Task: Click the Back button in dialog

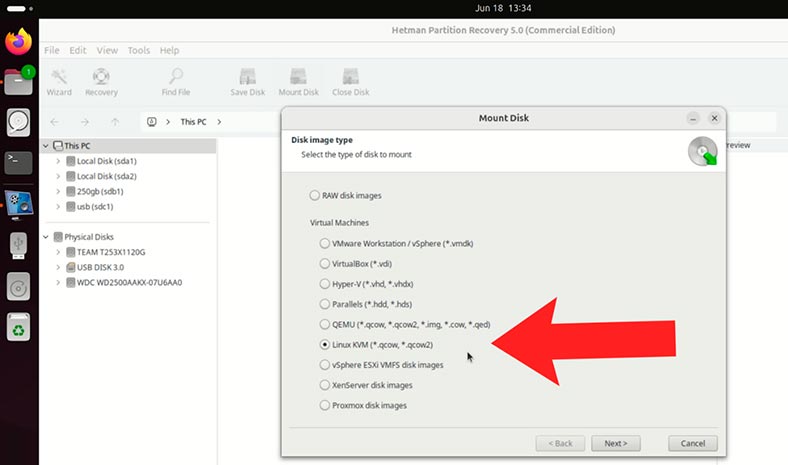Action: [x=560, y=443]
